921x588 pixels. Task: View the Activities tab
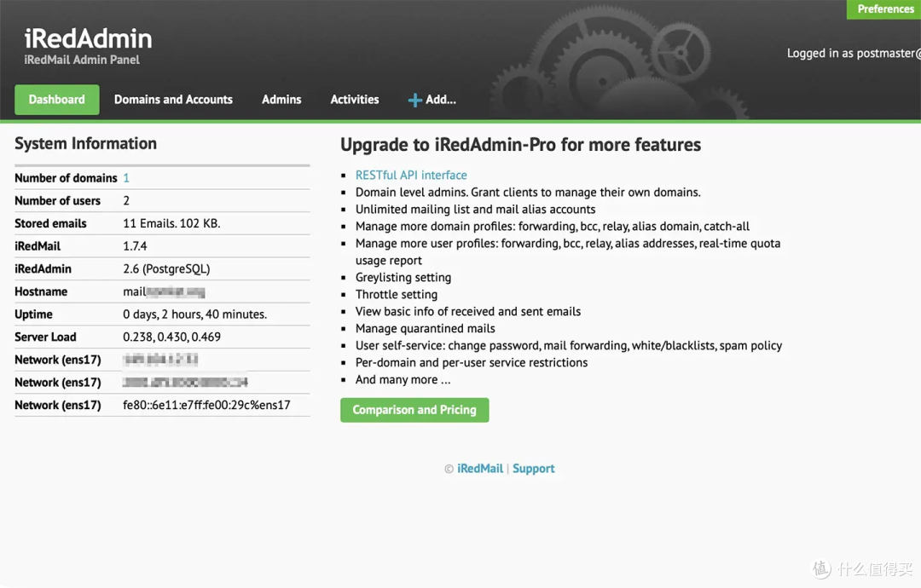(354, 100)
